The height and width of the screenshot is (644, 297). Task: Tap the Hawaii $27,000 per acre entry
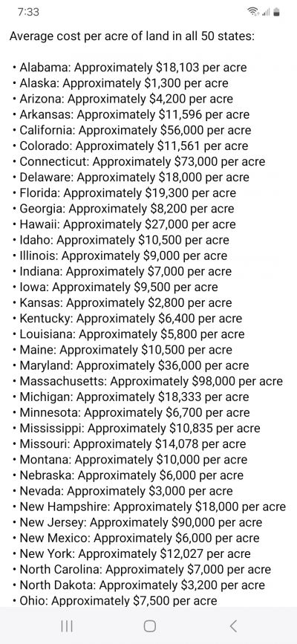pos(124,224)
